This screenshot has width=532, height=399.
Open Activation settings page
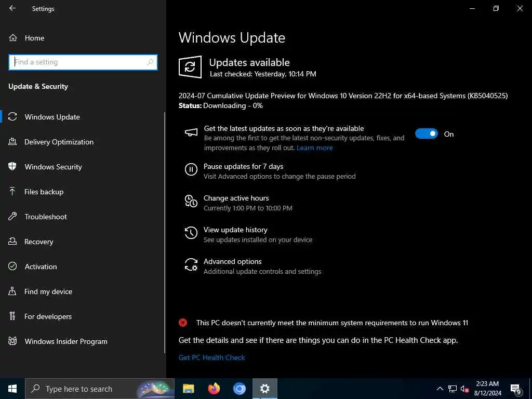(x=41, y=267)
